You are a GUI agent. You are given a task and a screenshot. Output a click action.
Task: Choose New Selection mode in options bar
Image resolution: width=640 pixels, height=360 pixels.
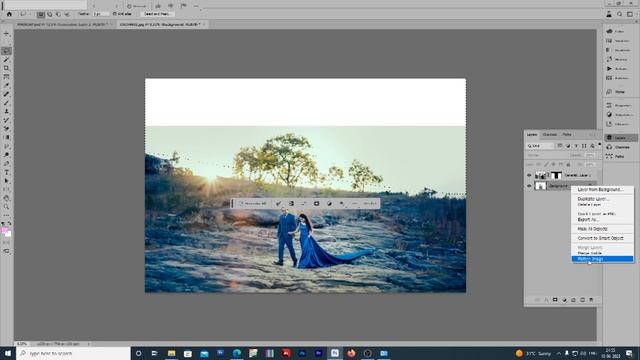coord(41,14)
